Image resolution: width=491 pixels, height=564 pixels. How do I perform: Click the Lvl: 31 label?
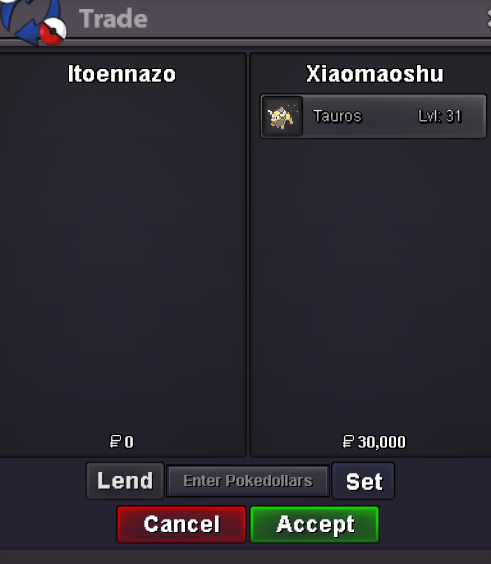439,116
